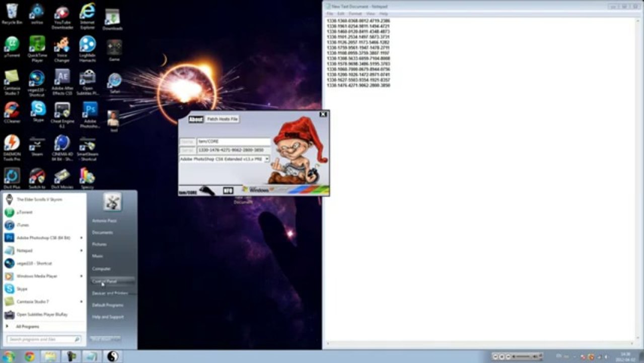Screen dimensions: 644x363
Task: Launch Steam from the desktop
Action: pyautogui.click(x=37, y=146)
